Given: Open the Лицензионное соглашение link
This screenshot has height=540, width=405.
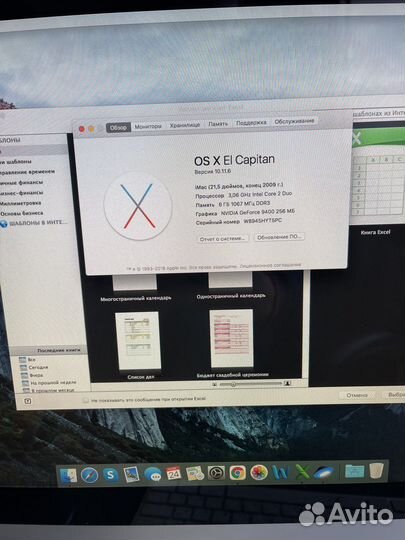Looking at the screenshot, I should (x=270, y=265).
